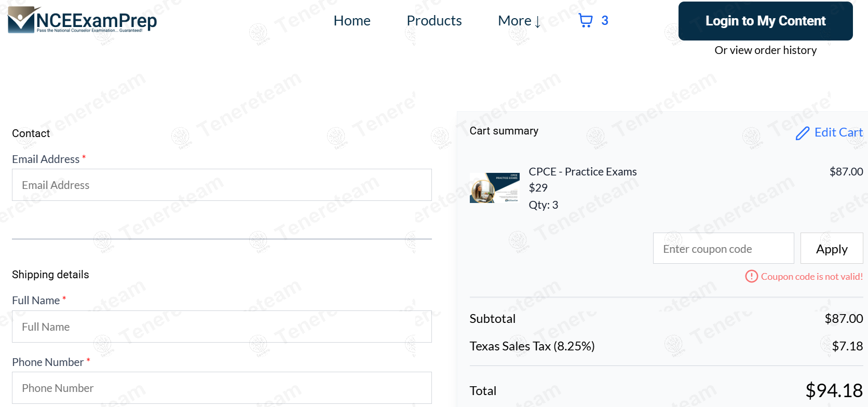The width and height of the screenshot is (868, 407).
Task: Click the Edit Cart link
Action: coord(838,132)
